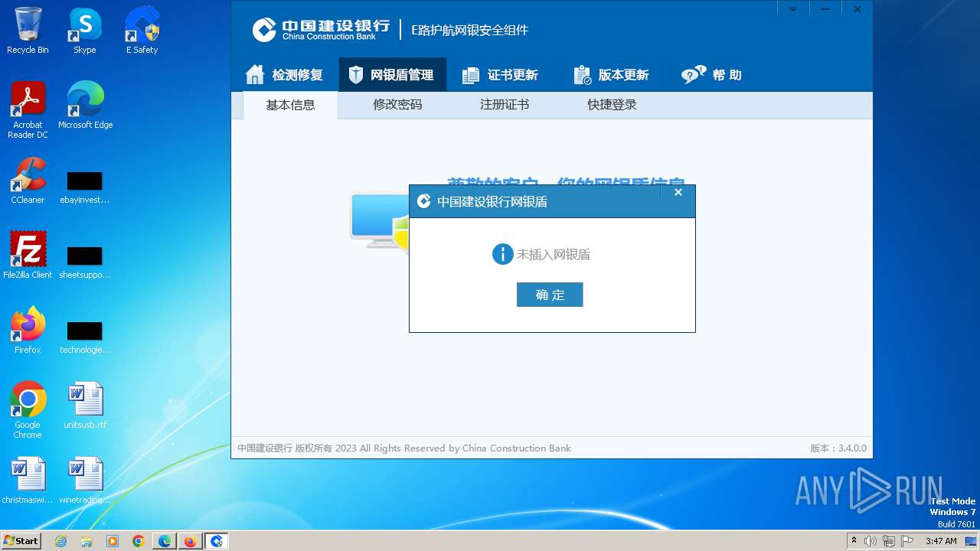Select the 网银盾管理 tab
Viewport: 980px width, 551px height.
click(392, 75)
